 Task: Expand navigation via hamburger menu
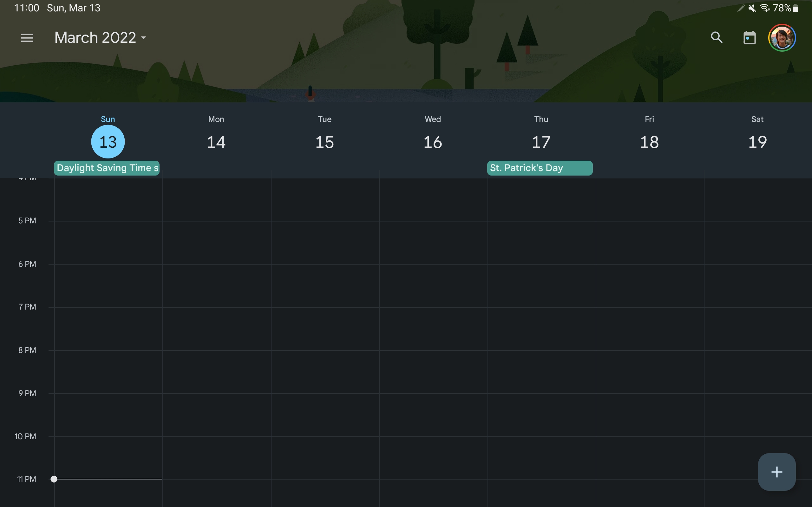27,37
